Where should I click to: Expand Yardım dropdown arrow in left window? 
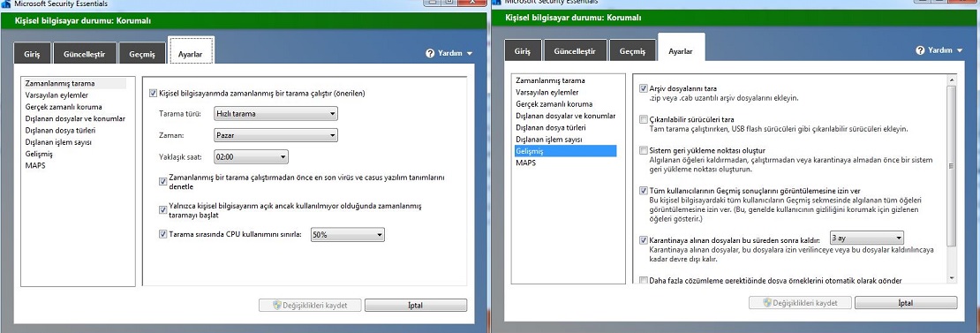470,54
